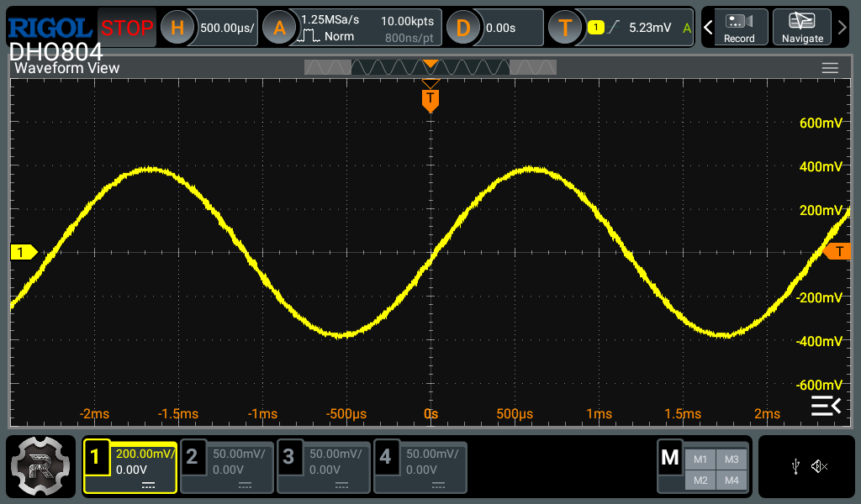Toggle channel 4 on or off
Viewport: 861px width, 504px height.
point(385,456)
